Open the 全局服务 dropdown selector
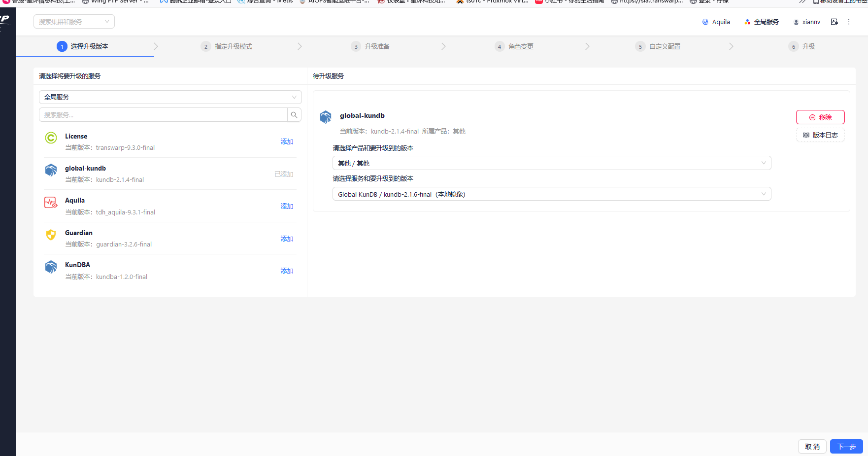The image size is (868, 456). (170, 97)
